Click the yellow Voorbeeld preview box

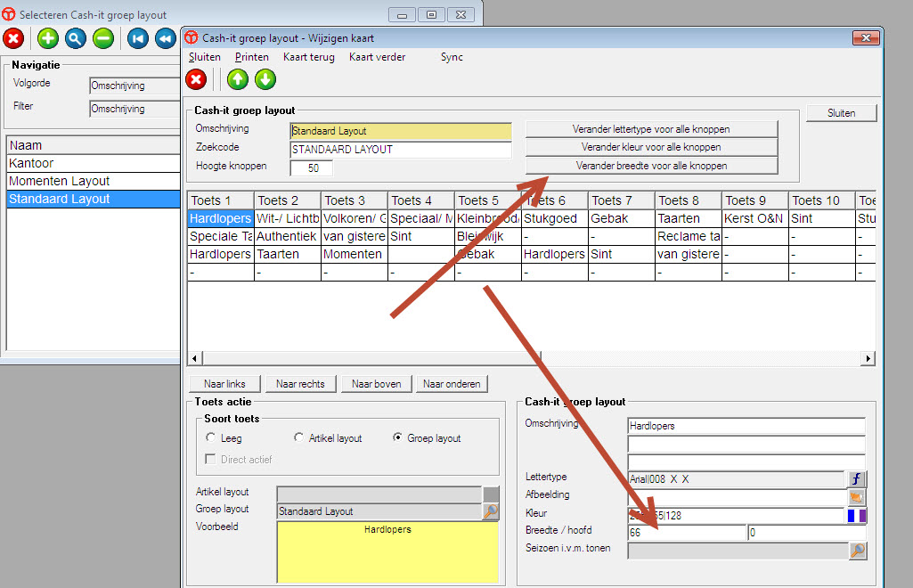387,551
